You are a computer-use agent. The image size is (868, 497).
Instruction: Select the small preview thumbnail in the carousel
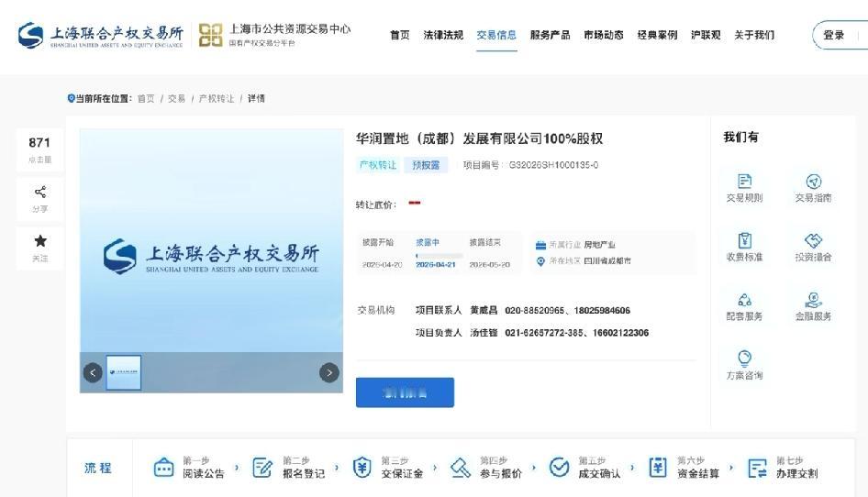coord(124,372)
